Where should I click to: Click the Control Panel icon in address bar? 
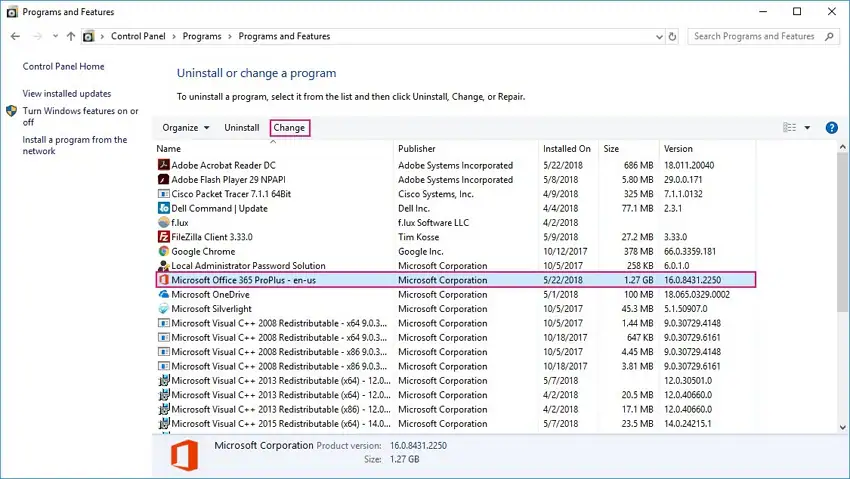88,36
